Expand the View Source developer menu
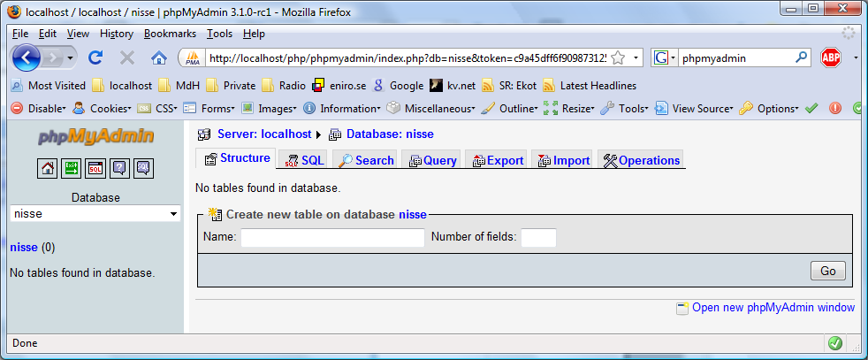The image size is (868, 360). point(694,109)
